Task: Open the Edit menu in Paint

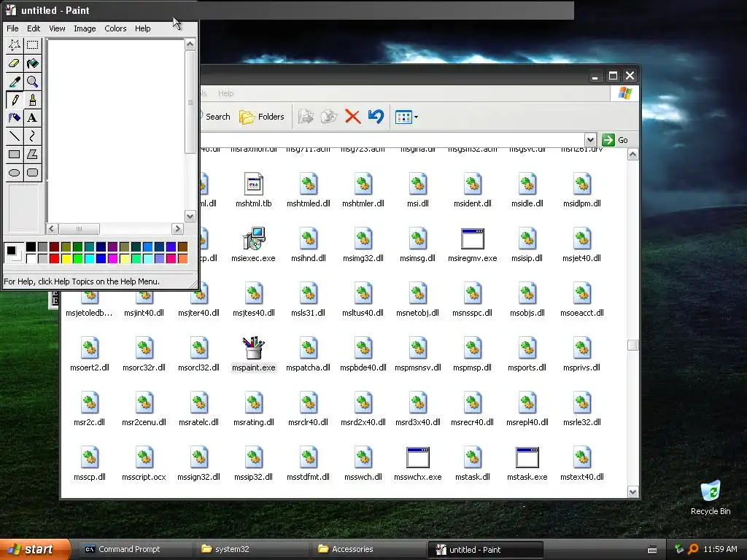Action: click(34, 28)
